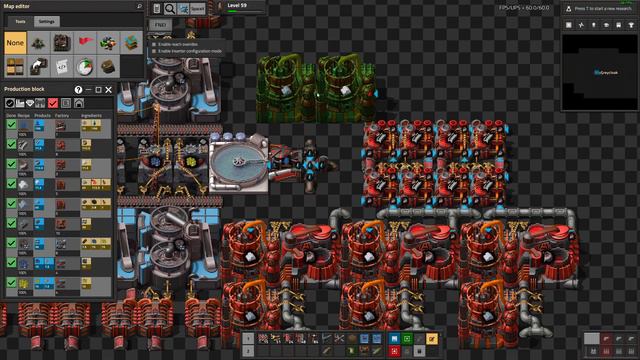Toggle Done checkbox in the first recipe row
Viewport: 640px width, 360px height.
[11, 124]
